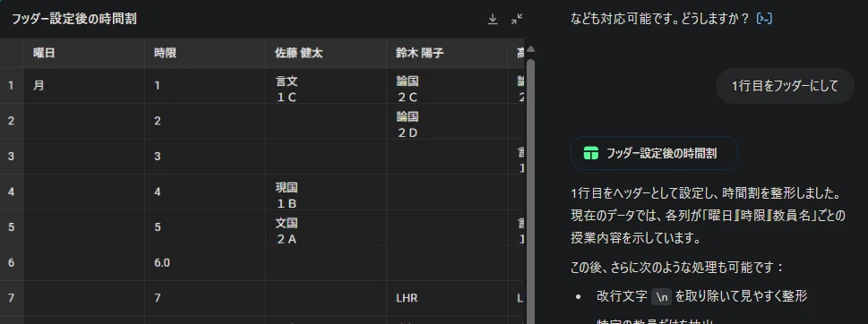Image resolution: width=868 pixels, height=324 pixels.
Task: Select the 時限 column header
Action: 205,53
